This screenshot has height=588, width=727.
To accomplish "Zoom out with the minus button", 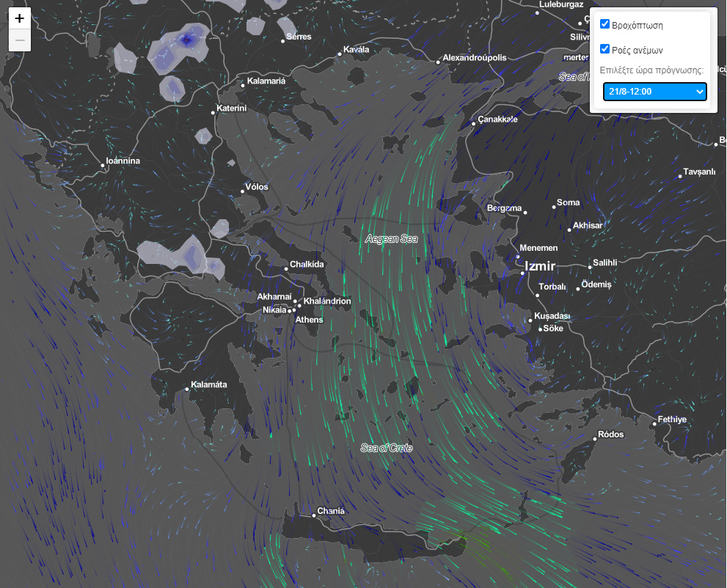I will click(x=20, y=40).
